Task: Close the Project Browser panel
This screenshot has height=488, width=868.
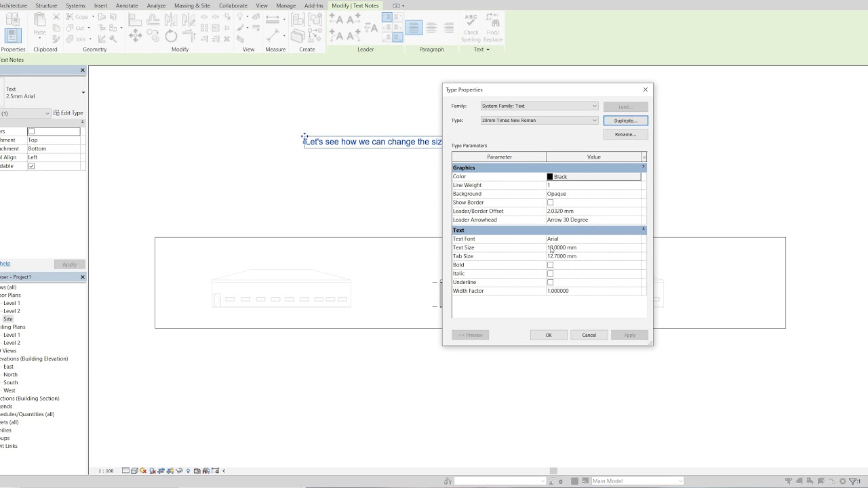Action: 83,277
